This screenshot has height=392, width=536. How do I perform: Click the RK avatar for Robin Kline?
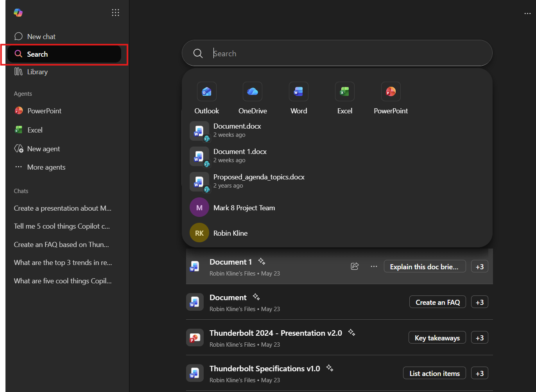[x=199, y=233]
